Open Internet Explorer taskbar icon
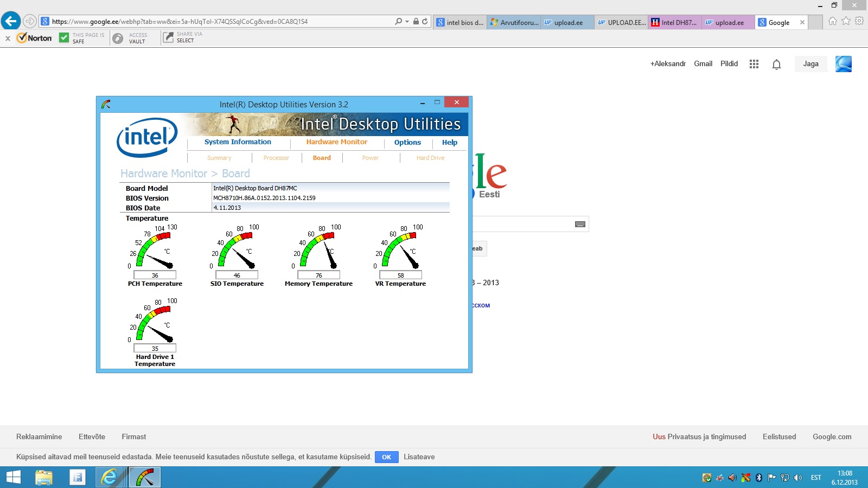 [110, 477]
